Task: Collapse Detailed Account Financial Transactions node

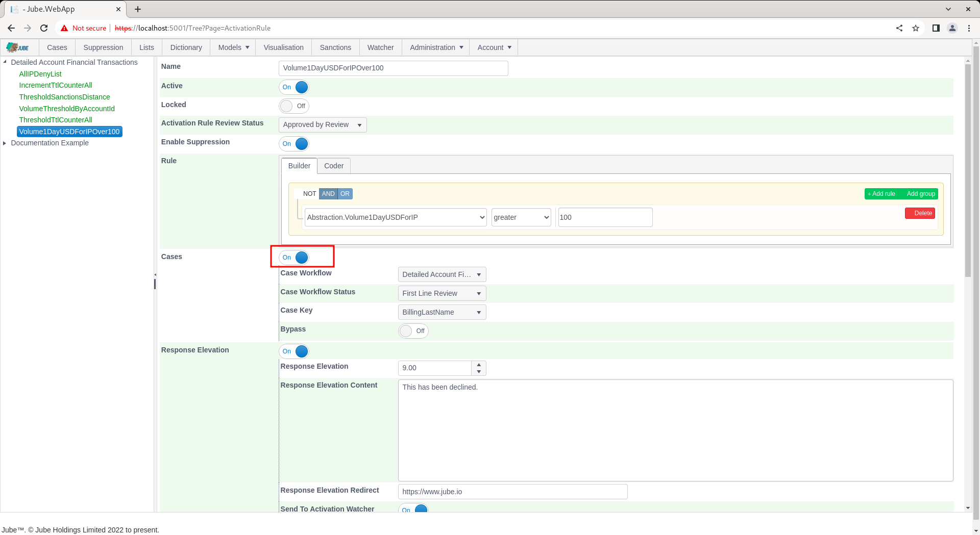Action: 5,62
